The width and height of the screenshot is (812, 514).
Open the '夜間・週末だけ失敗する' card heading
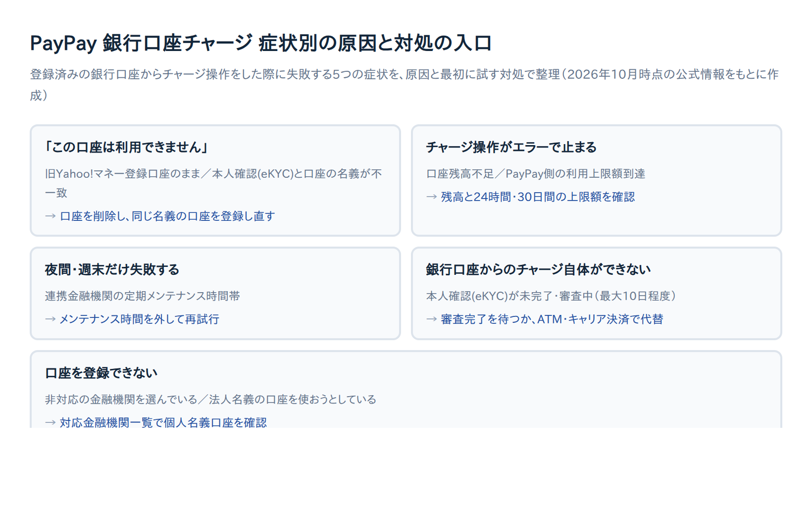pos(112,269)
